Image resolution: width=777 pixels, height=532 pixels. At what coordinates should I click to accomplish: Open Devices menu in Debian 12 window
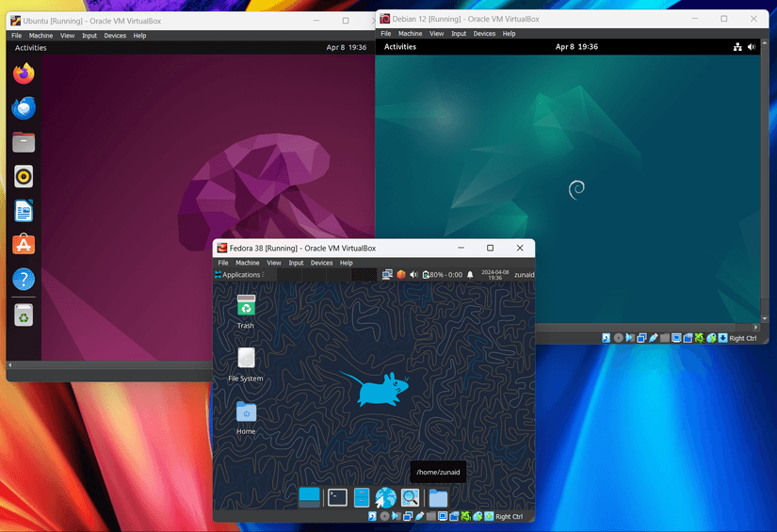click(484, 34)
